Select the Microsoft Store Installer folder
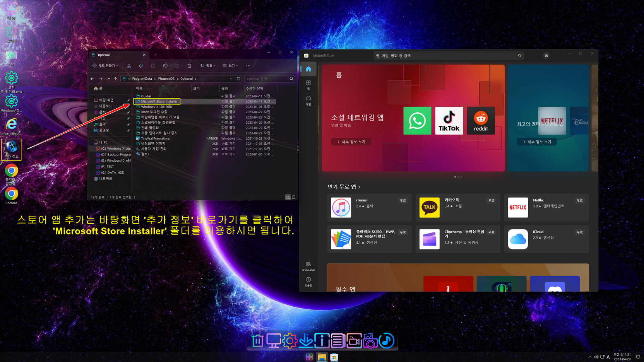 click(x=159, y=101)
